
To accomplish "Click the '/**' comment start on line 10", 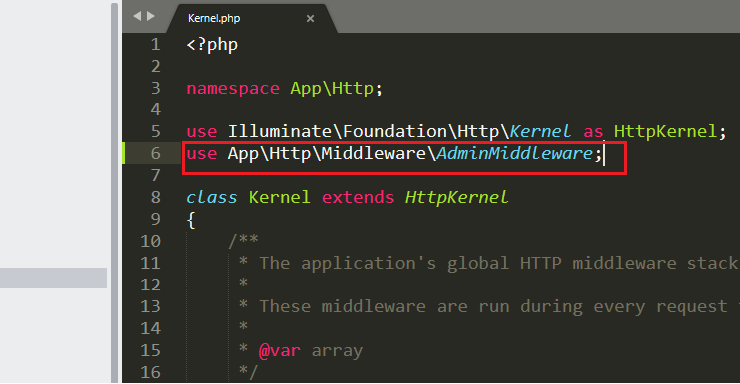I will (244, 241).
